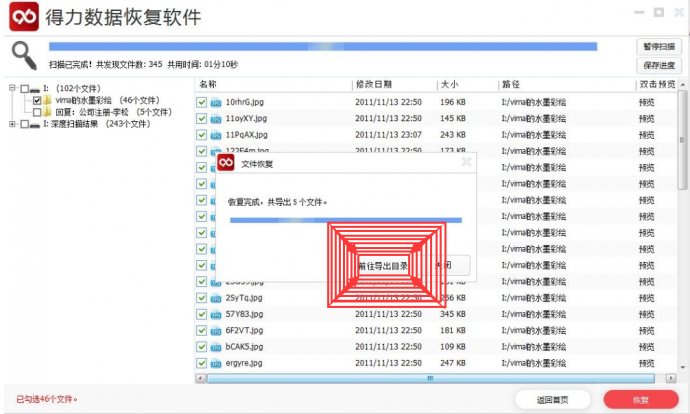690x414 pixels.
Task: Check the 回复: 公司注册-李松 folder checkbox
Action: [37, 112]
